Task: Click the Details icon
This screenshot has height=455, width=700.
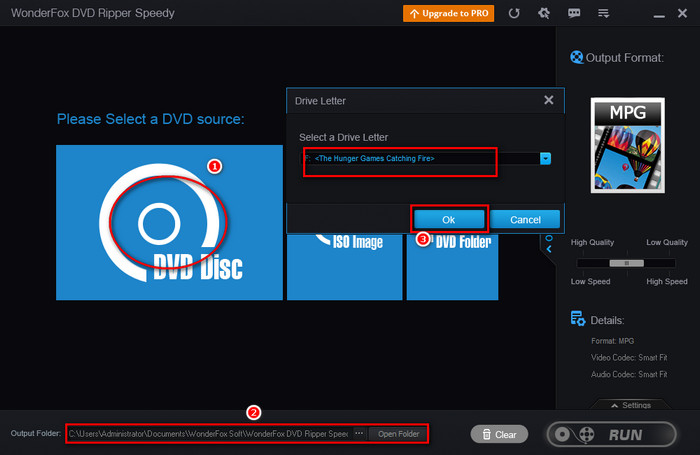Action: [x=578, y=319]
